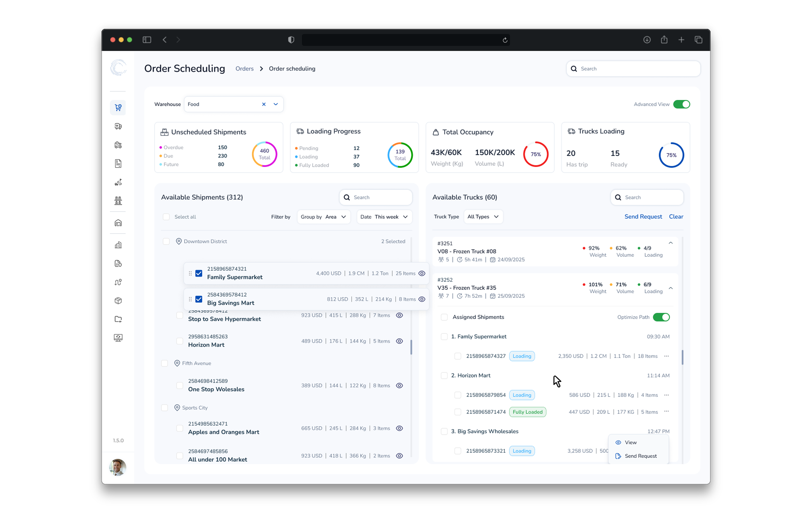This screenshot has height=525, width=812.
Task: Open the route path sidebar icon
Action: pos(118,282)
